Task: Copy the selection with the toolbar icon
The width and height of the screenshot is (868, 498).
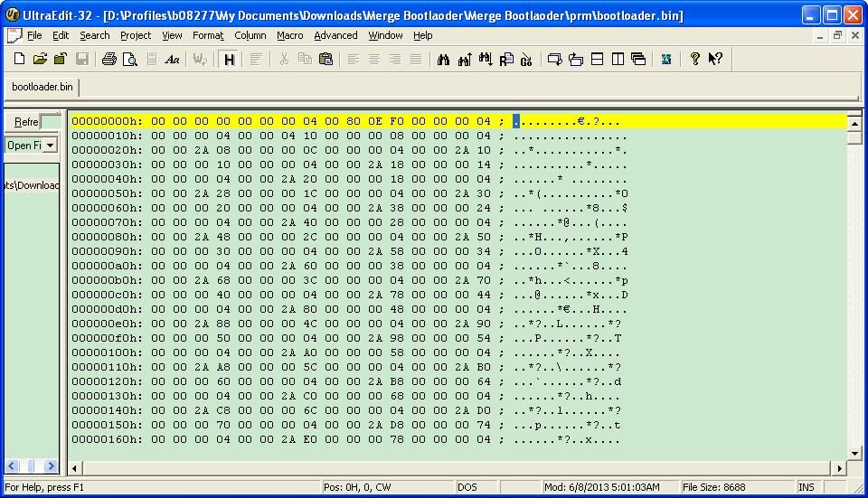Action: coord(305,59)
